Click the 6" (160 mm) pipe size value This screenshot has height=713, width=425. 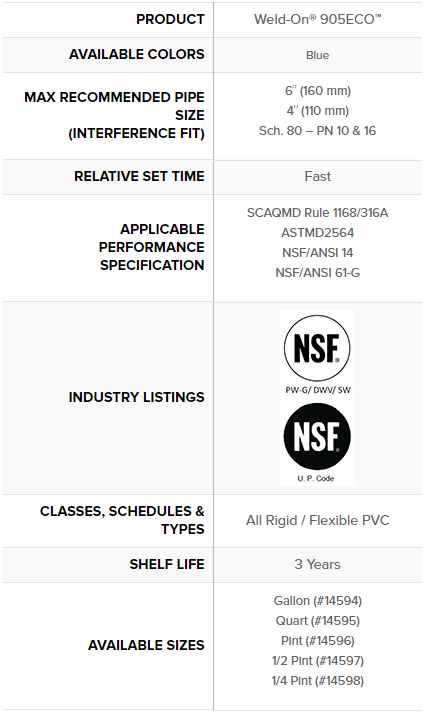(x=317, y=91)
